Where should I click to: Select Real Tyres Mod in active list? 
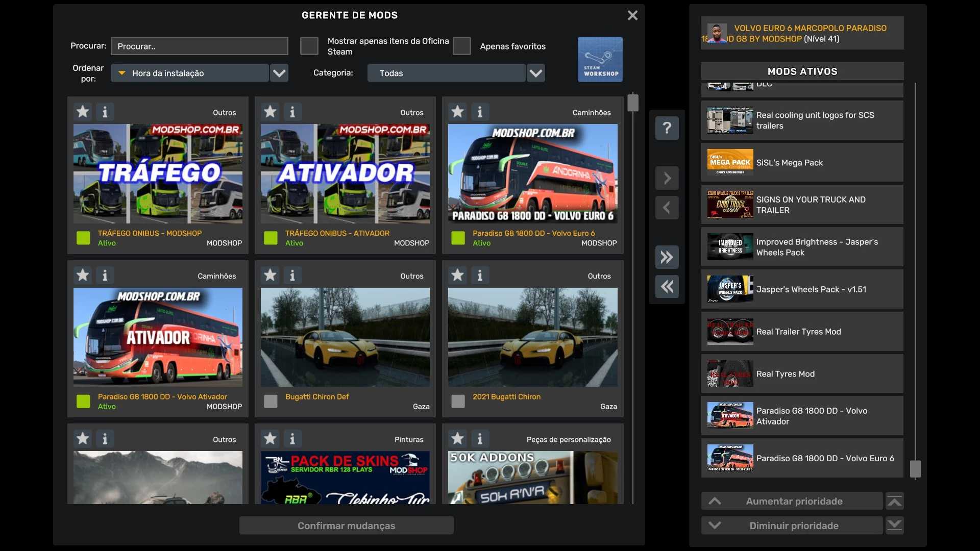point(801,374)
